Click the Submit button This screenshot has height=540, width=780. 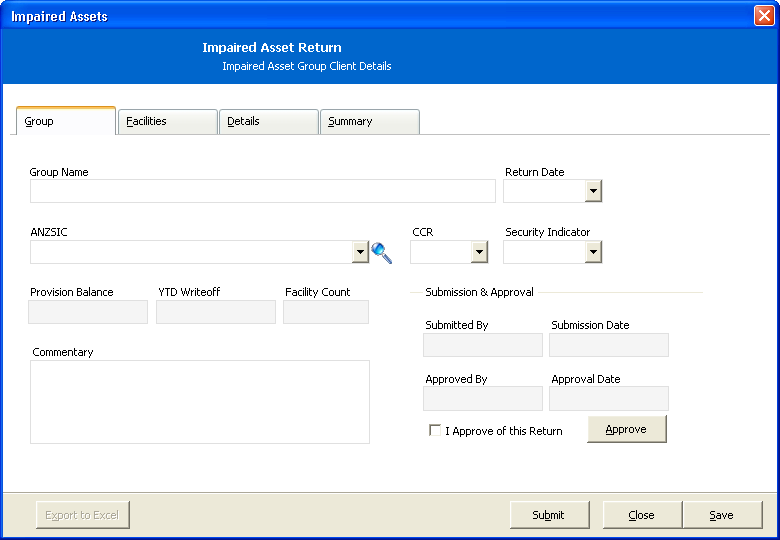point(550,515)
